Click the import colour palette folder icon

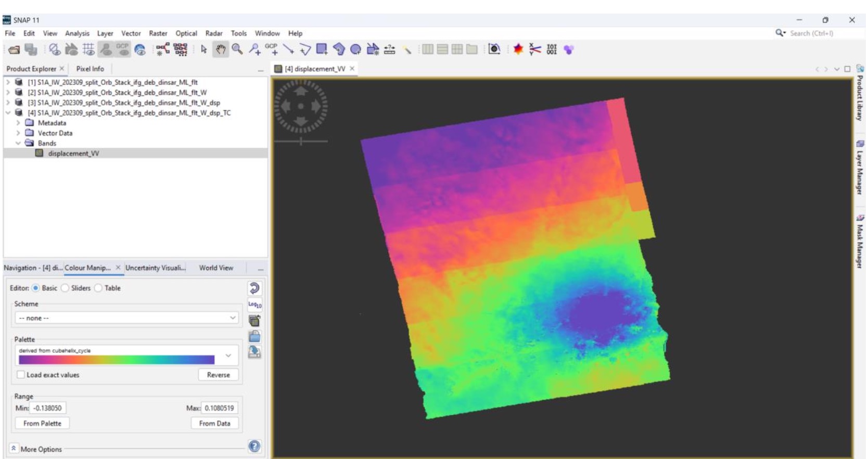(254, 336)
